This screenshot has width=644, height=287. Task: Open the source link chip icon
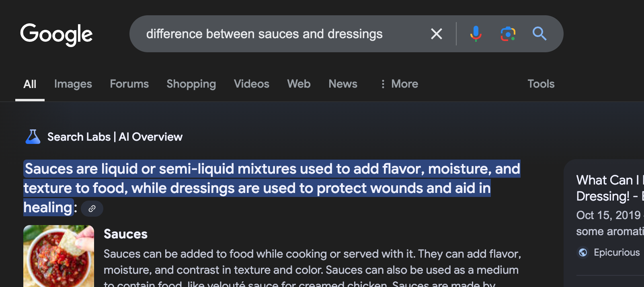tap(92, 209)
